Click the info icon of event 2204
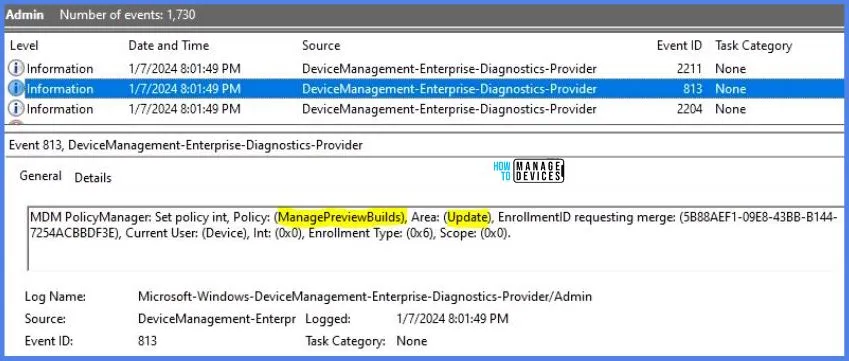This screenshot has height=361, width=849. click(16, 109)
